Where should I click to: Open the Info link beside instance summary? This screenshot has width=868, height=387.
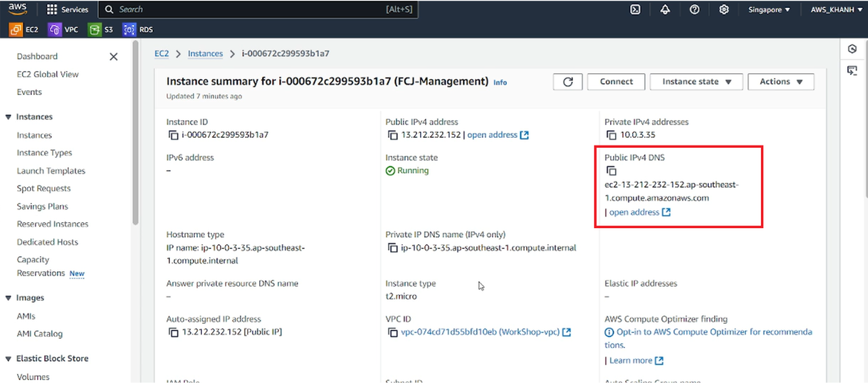pyautogui.click(x=500, y=83)
